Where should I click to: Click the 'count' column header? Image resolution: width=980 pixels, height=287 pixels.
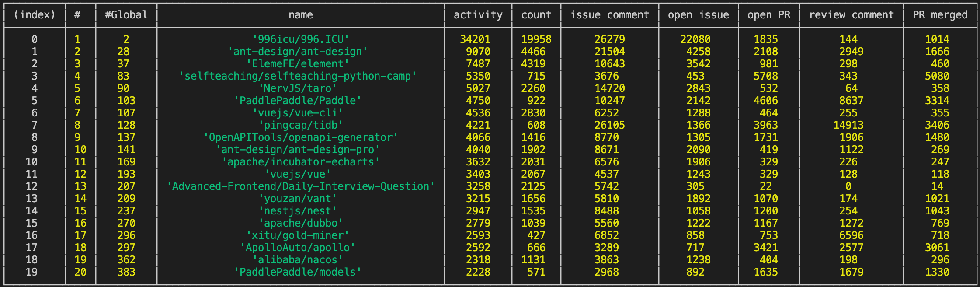[536, 15]
